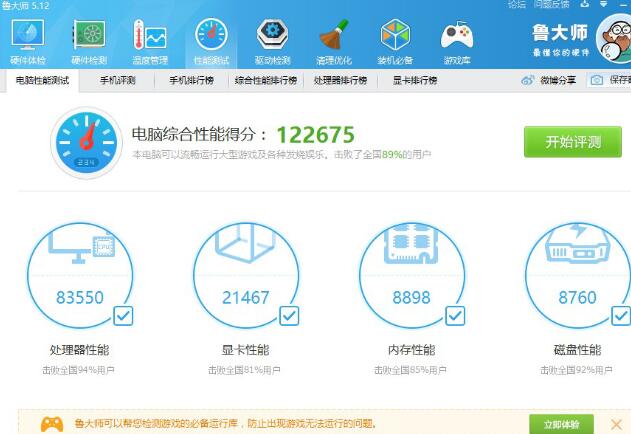The height and width of the screenshot is (434, 631).
Task: Click the overall score 122675
Action: click(x=316, y=134)
